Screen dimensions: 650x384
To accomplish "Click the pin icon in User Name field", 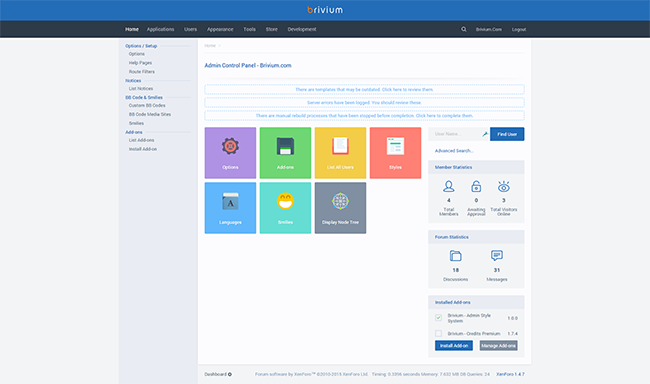I will [x=485, y=134].
